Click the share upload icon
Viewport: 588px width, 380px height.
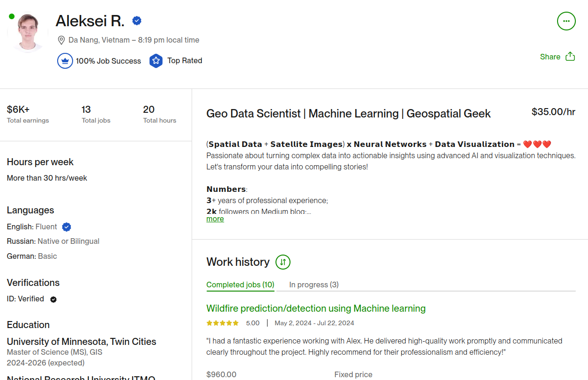click(x=570, y=57)
